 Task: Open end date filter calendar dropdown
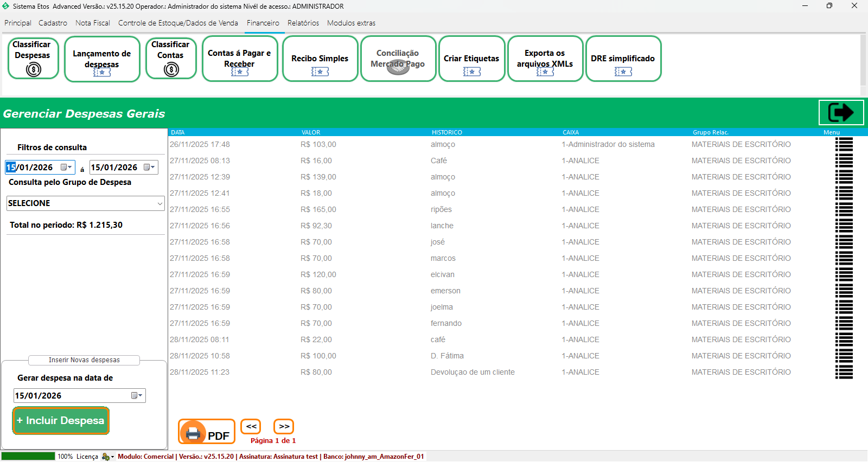click(149, 168)
